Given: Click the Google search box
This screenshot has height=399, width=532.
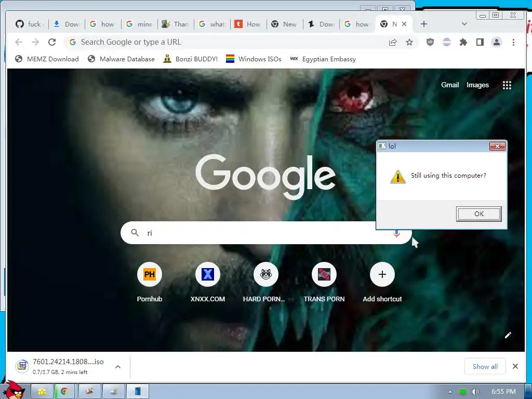Looking at the screenshot, I should click(x=266, y=233).
